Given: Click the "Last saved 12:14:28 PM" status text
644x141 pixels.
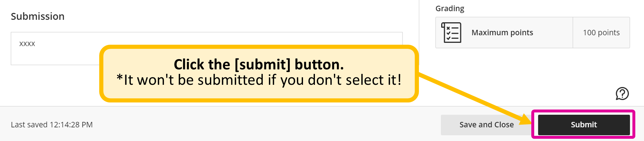Looking at the screenshot, I should coord(52,125).
